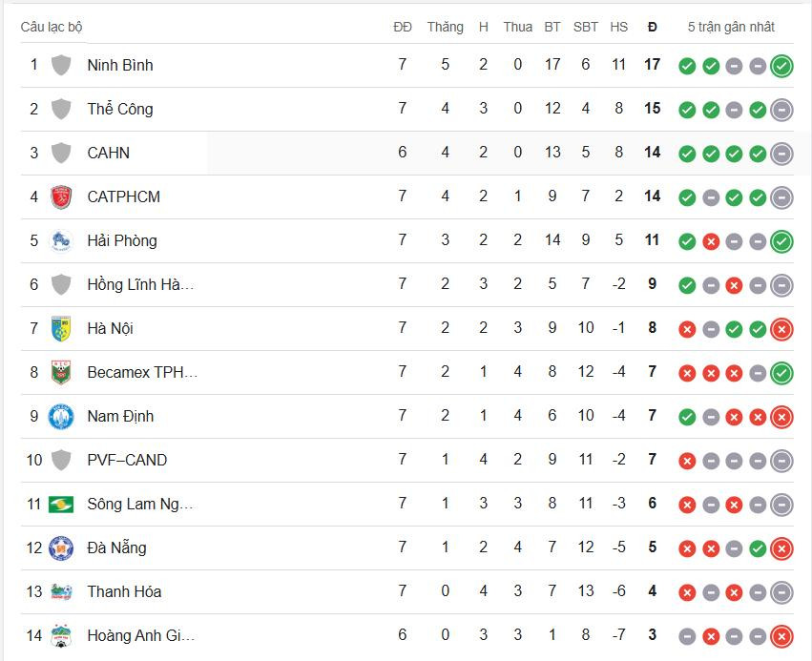Click the Becamex club crest
The width and height of the screenshot is (812, 661).
tap(61, 372)
